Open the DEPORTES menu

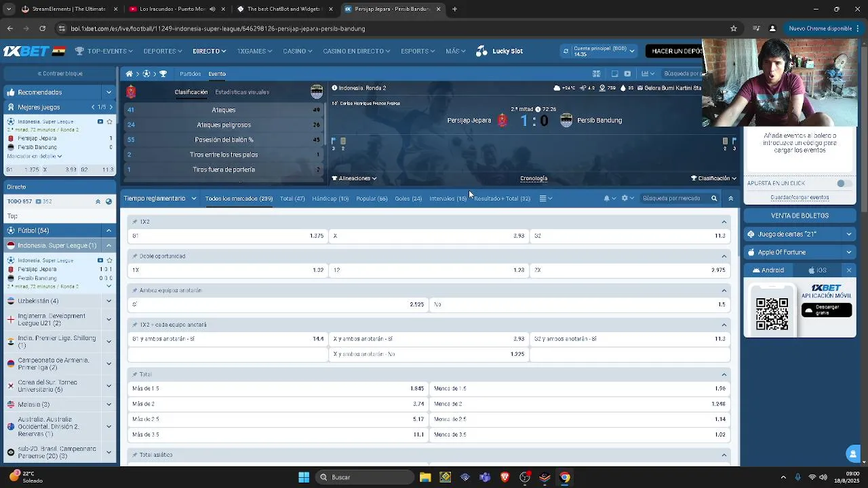coord(163,51)
